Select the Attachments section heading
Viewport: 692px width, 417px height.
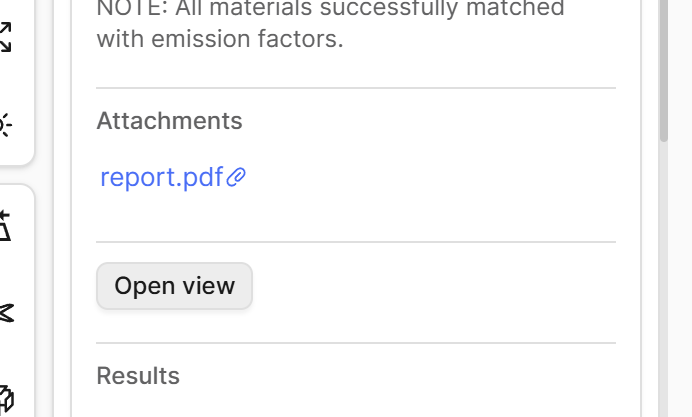pyautogui.click(x=169, y=121)
